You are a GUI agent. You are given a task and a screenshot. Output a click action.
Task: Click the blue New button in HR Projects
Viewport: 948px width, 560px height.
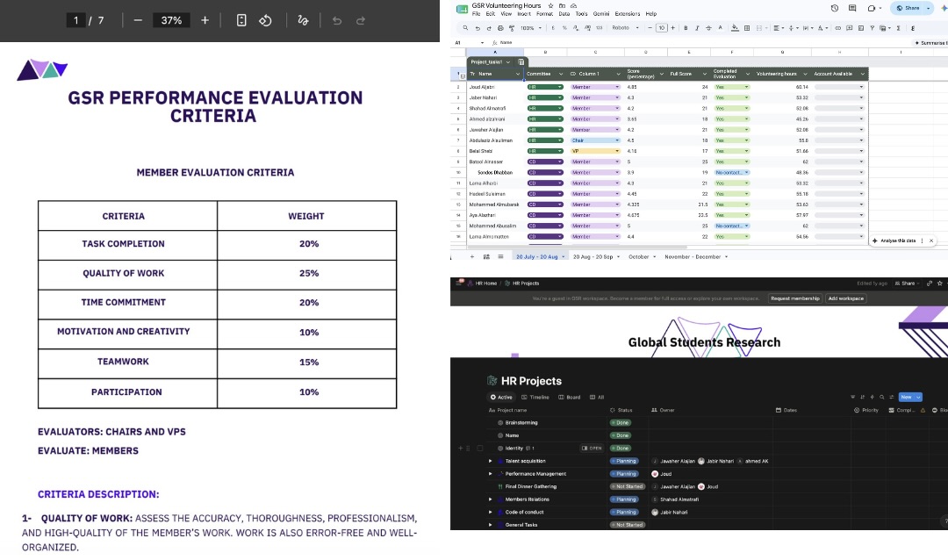910,398
